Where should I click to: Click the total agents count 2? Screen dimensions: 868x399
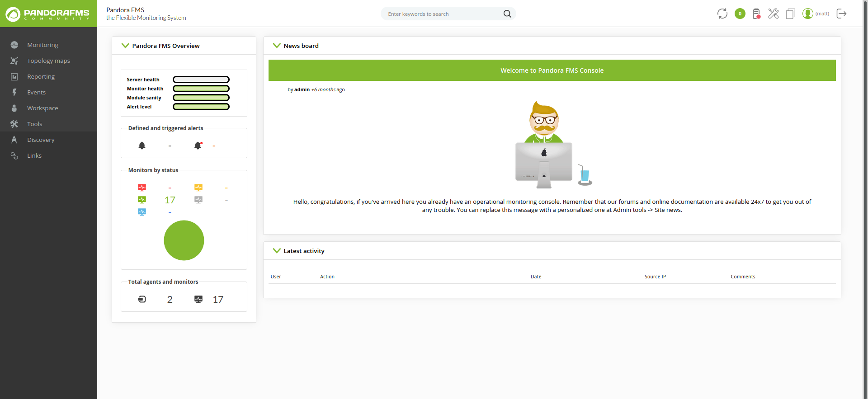click(x=170, y=300)
